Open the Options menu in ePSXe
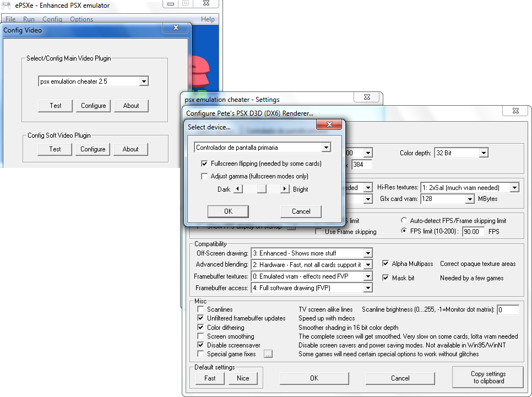532x397 pixels. coord(82,19)
